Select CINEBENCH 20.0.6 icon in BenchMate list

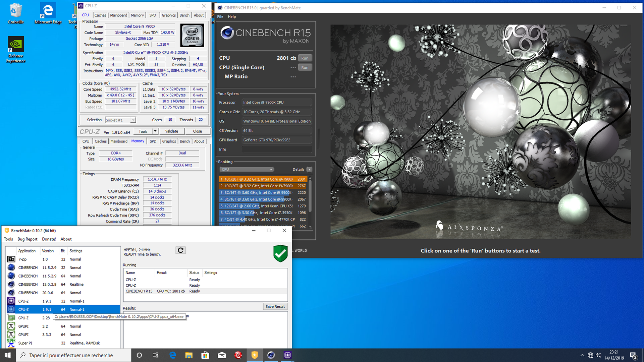click(x=11, y=293)
